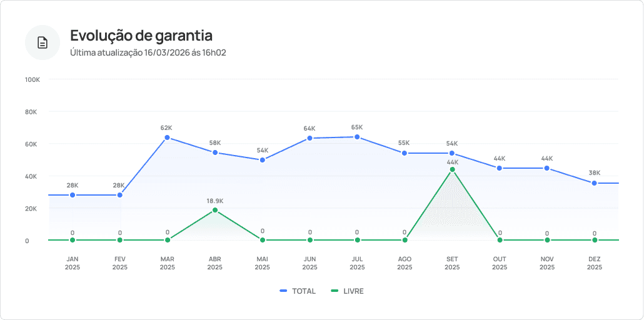The width and height of the screenshot is (644, 320).
Task: Select the zero LIVRE point for MAI 2025
Action: pyautogui.click(x=263, y=240)
